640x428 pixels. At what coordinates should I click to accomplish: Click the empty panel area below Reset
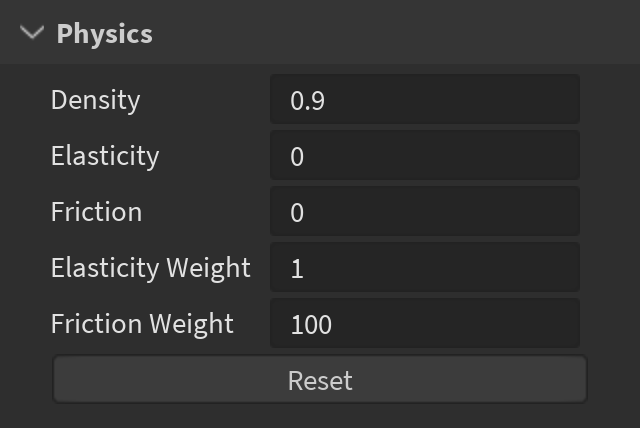point(320,416)
